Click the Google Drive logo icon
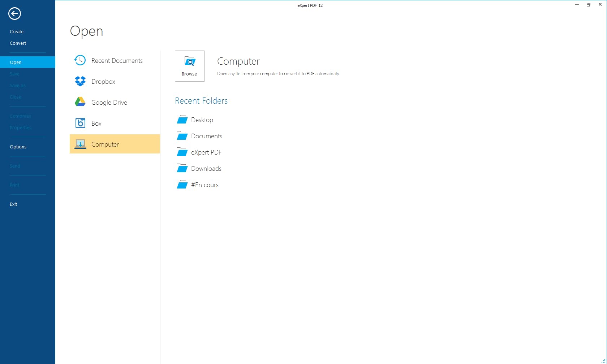This screenshot has width=607, height=364. (x=80, y=102)
